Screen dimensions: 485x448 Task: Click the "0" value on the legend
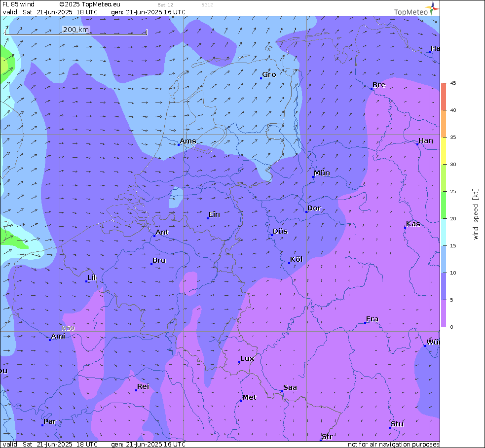(451, 327)
